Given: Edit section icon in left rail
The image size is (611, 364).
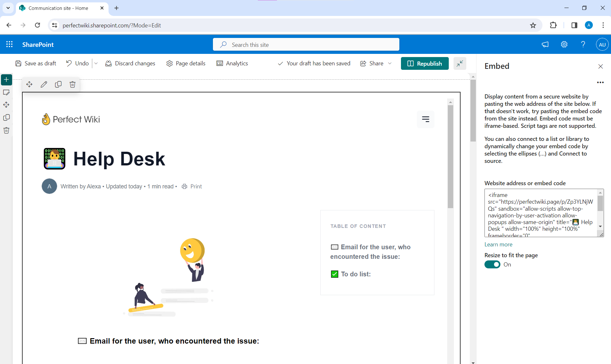Looking at the screenshot, I should tap(6, 92).
